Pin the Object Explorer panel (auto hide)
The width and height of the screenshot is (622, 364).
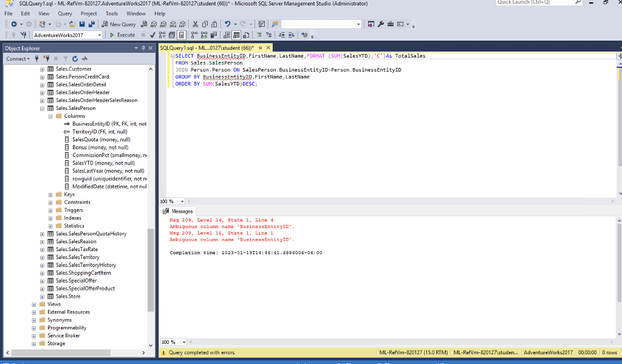pos(143,48)
